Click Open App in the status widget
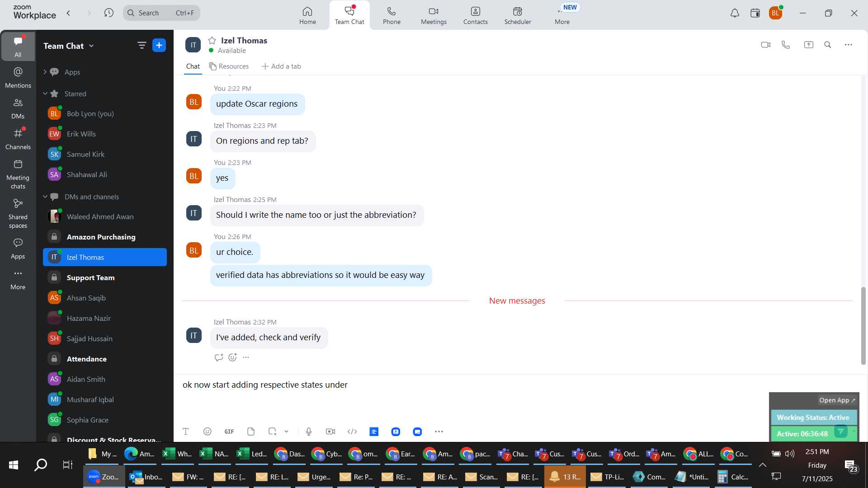The height and width of the screenshot is (488, 868). pyautogui.click(x=837, y=400)
